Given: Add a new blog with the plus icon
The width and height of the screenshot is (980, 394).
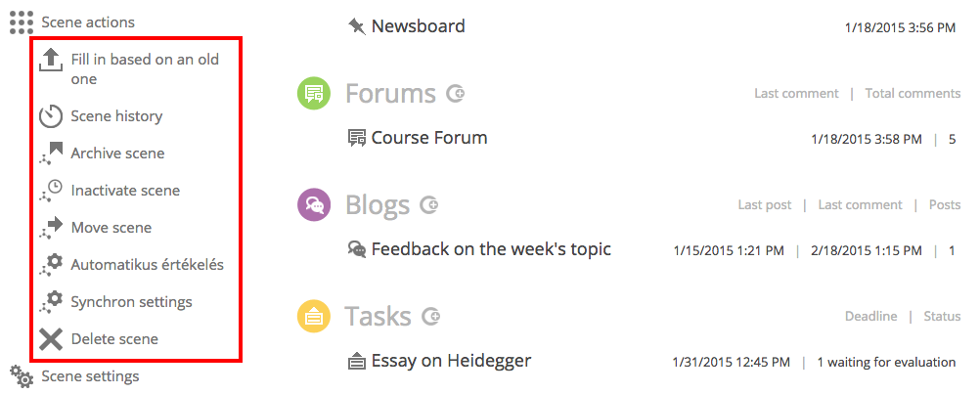Looking at the screenshot, I should tap(429, 204).
